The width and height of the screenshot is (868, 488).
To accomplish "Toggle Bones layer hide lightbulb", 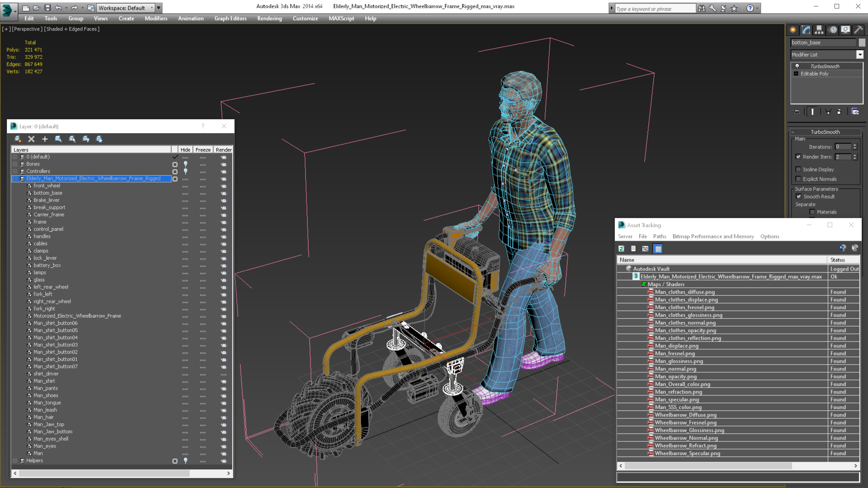I will 186,164.
